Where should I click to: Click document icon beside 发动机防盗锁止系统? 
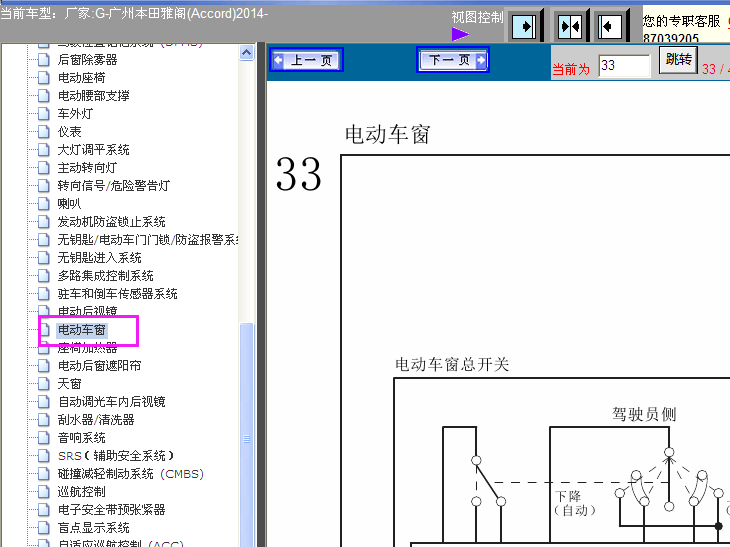click(44, 222)
